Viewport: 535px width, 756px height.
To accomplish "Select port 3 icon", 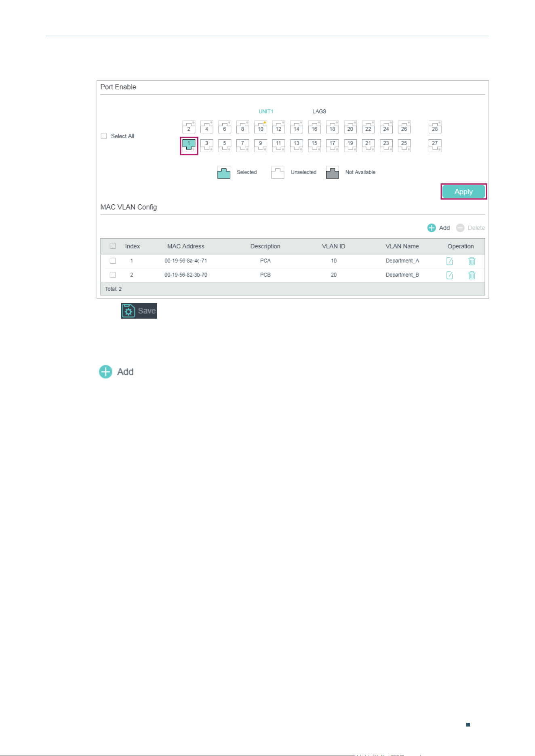I will (x=206, y=145).
